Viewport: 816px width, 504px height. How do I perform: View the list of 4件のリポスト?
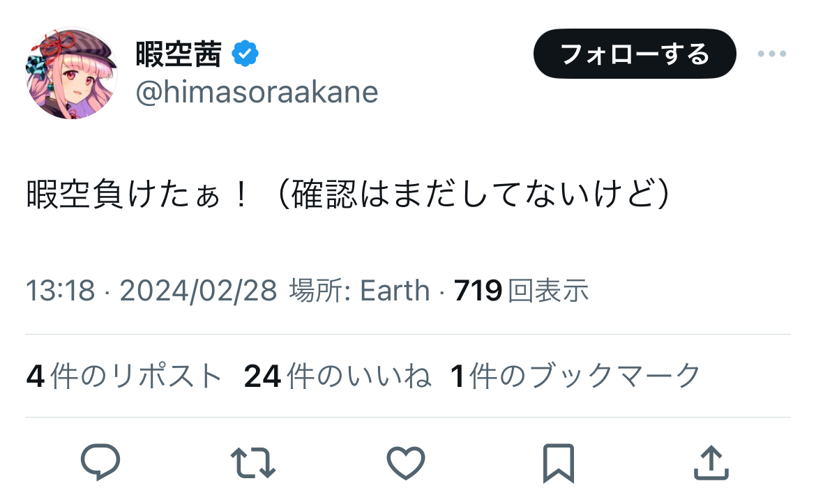tap(124, 376)
